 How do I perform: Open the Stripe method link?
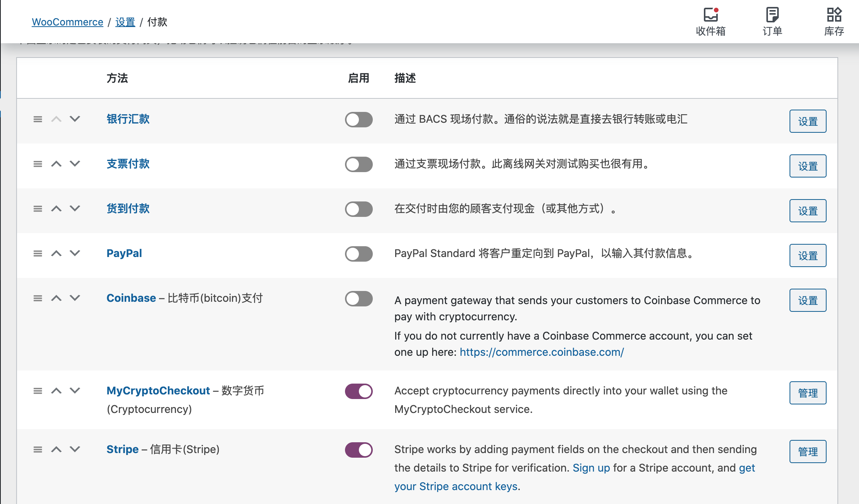pyautogui.click(x=122, y=449)
